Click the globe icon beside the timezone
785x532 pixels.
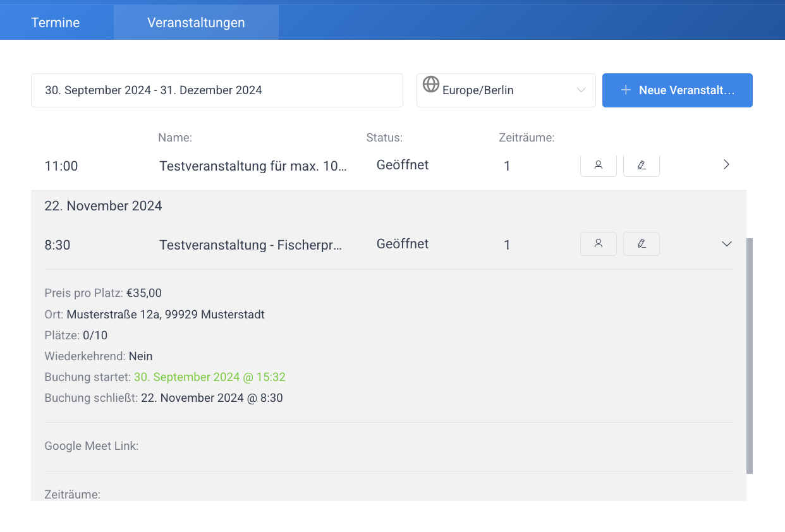[430, 85]
